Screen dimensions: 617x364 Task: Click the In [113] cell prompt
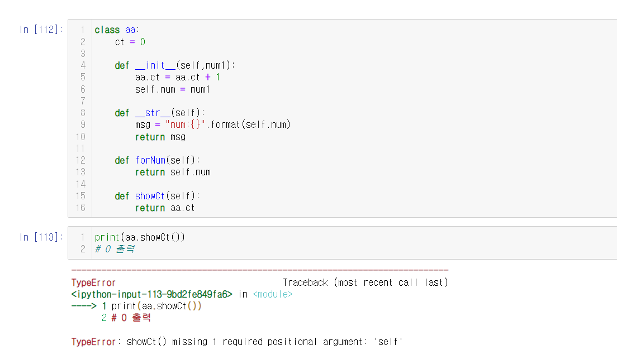pos(41,237)
